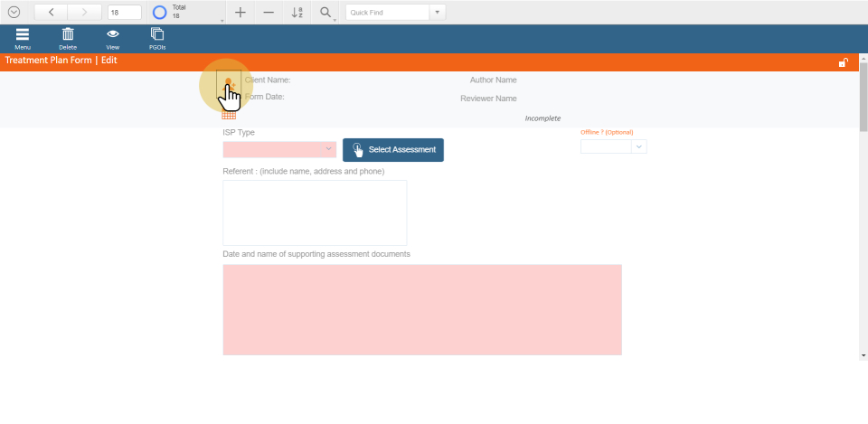Open the PGOIs icon
868x424 pixels.
click(157, 34)
